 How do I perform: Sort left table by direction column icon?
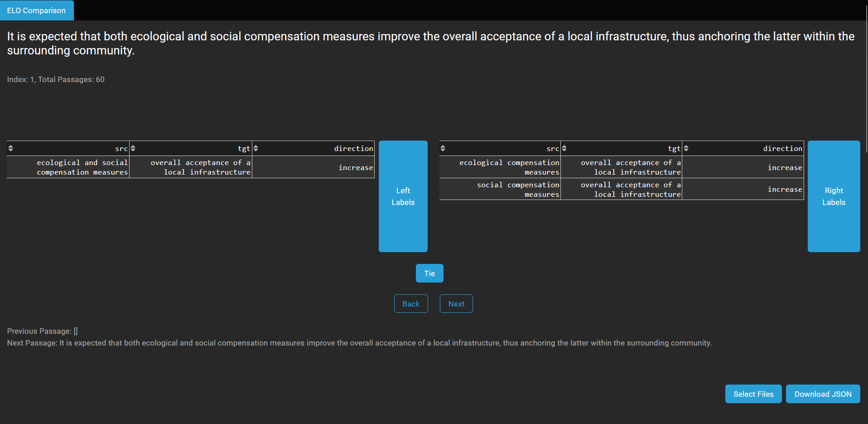coord(256,148)
